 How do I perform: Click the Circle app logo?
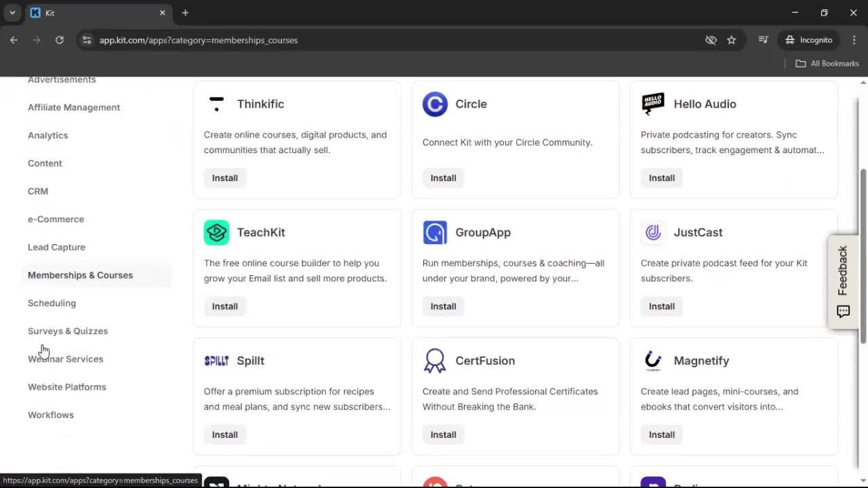point(435,104)
